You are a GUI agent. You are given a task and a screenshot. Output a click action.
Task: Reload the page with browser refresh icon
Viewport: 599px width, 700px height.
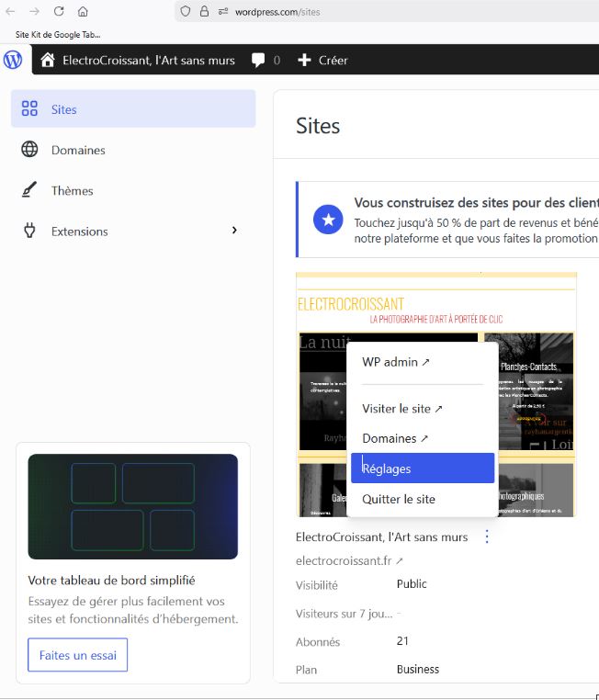59,12
